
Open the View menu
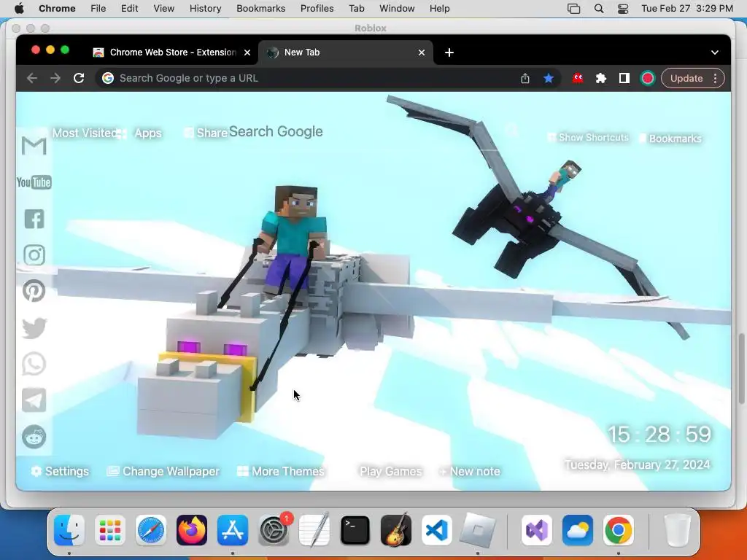pos(164,9)
